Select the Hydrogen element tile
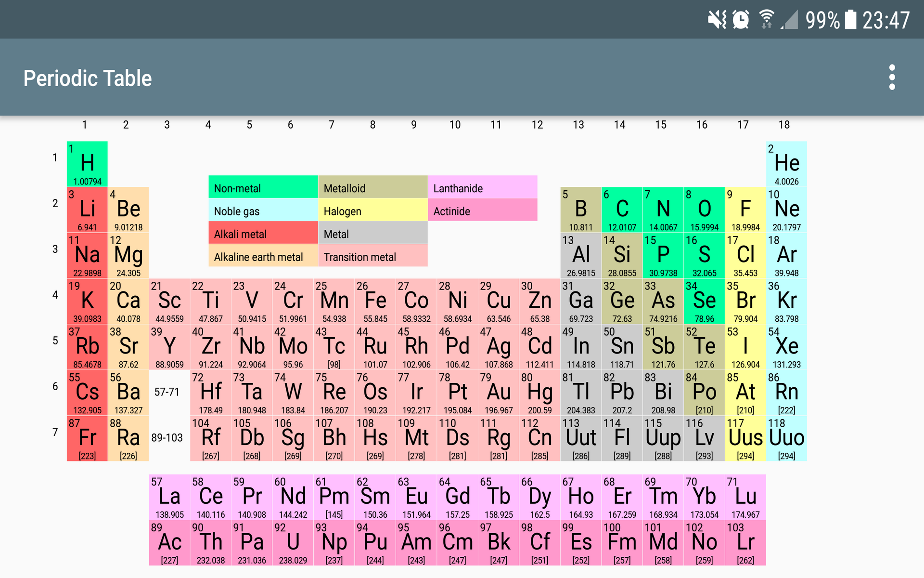The height and width of the screenshot is (578, 924). [x=87, y=164]
